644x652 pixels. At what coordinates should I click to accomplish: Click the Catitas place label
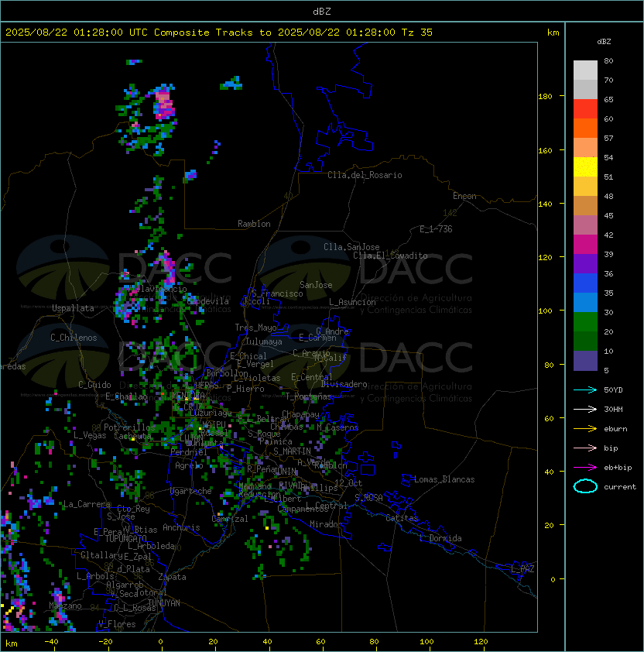pos(402,518)
